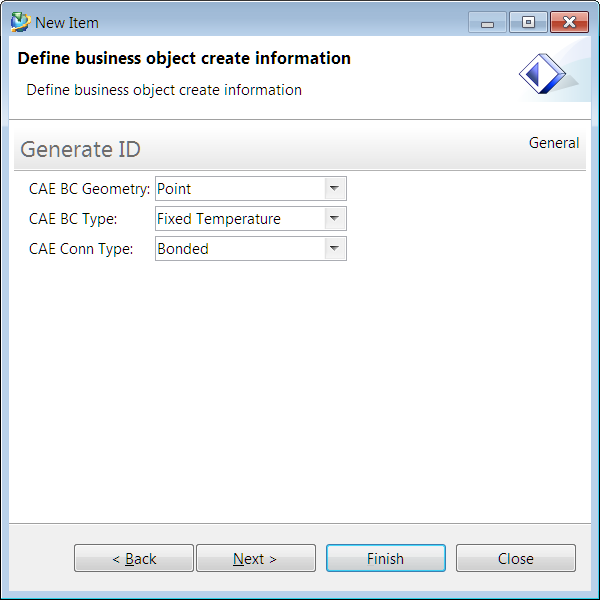Click the CAE BC Geometry label

tap(89, 189)
